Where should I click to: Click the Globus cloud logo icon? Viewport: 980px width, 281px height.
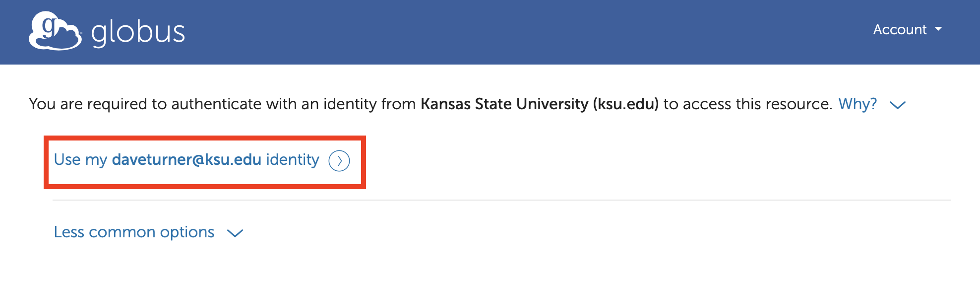(x=55, y=31)
